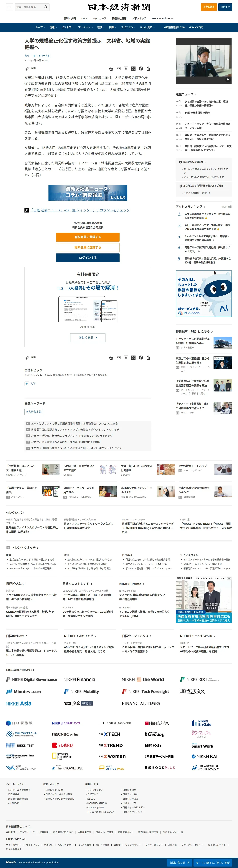
Task: Open the 速報ニュース section heading
Action: [x=186, y=94]
